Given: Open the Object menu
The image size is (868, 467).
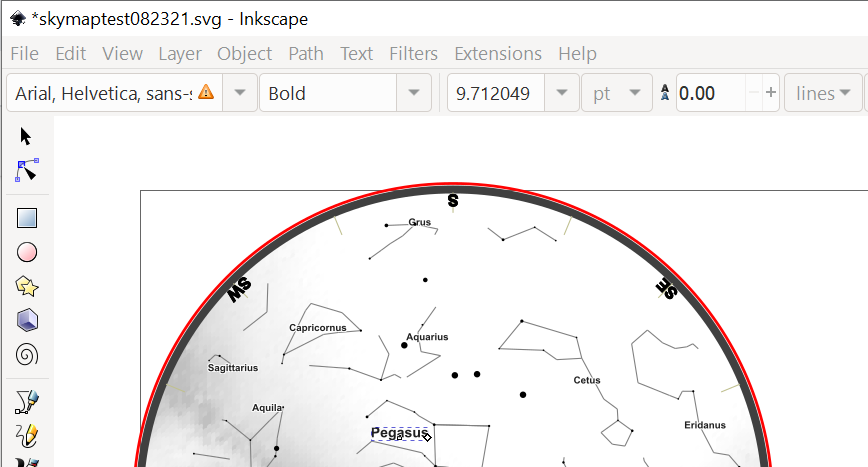Looking at the screenshot, I should click(244, 54).
